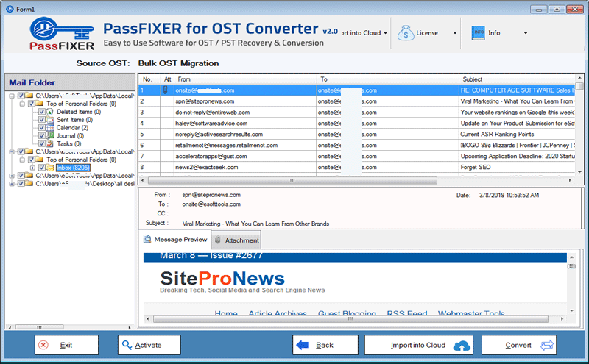Image resolution: width=589 pixels, height=364 pixels.
Task: Click the Journal folder icon
Action: (x=50, y=135)
